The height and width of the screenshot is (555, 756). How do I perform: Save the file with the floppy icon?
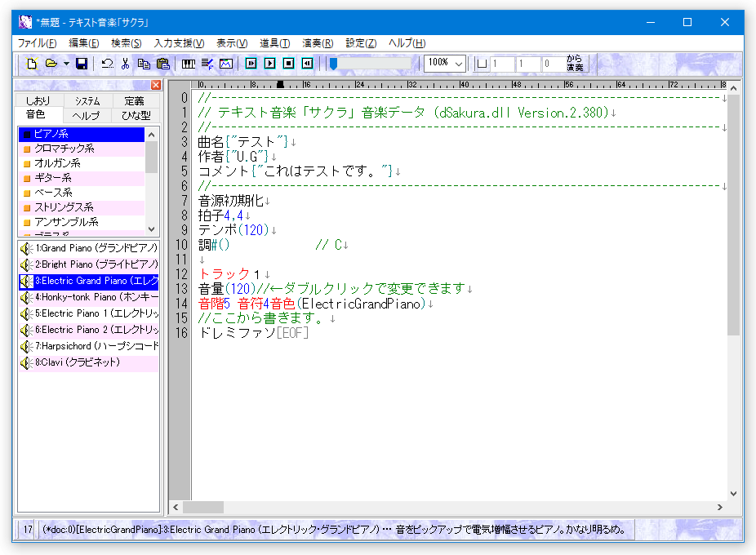pos(82,64)
